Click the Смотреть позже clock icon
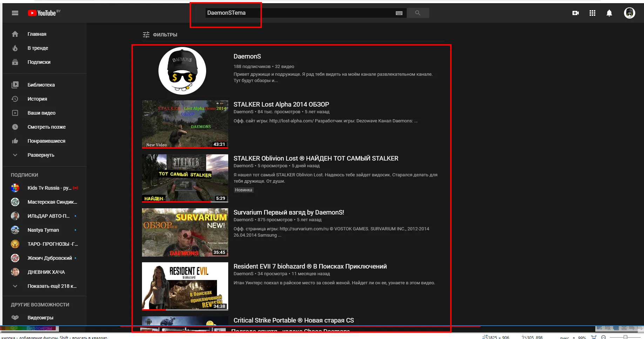 [15, 127]
